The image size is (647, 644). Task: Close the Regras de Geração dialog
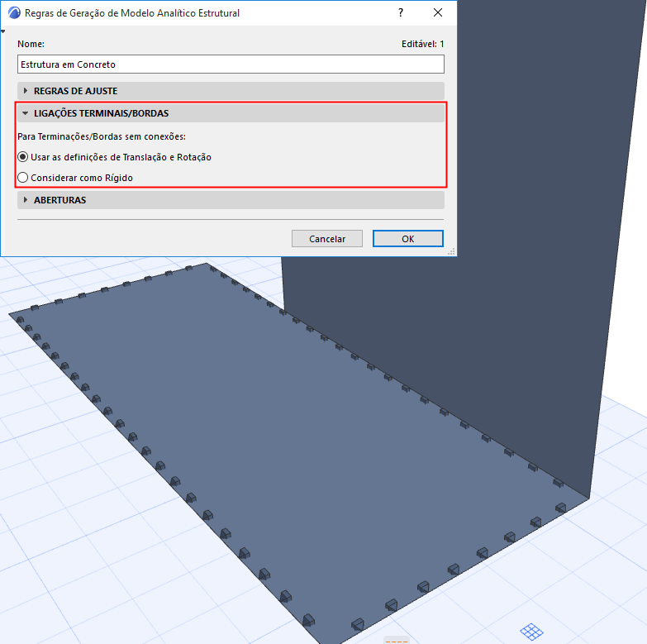coord(438,12)
